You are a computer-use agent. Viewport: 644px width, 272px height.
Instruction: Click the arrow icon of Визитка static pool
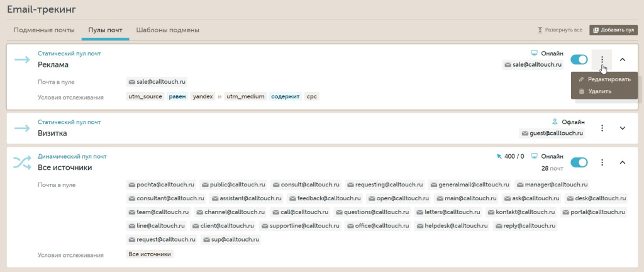tap(22, 128)
